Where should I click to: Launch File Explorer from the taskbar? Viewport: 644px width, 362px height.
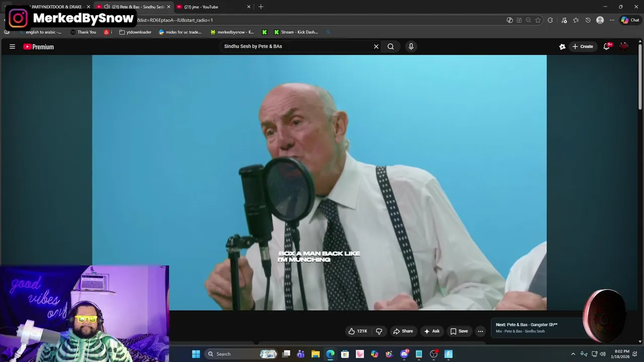[x=315, y=354]
